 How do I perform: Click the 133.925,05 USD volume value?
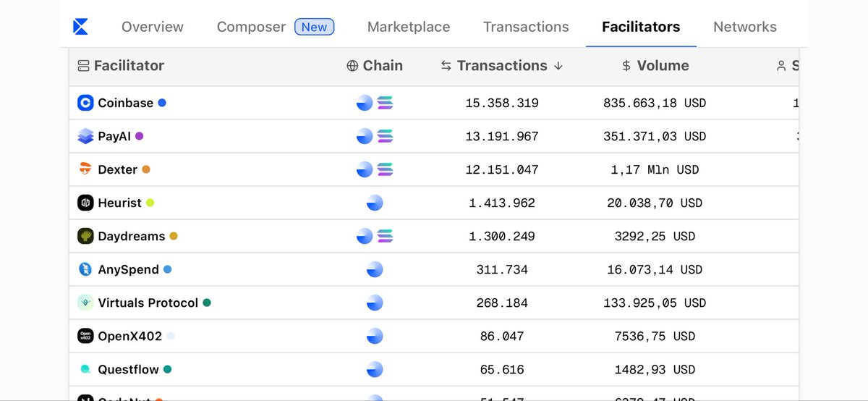point(655,303)
